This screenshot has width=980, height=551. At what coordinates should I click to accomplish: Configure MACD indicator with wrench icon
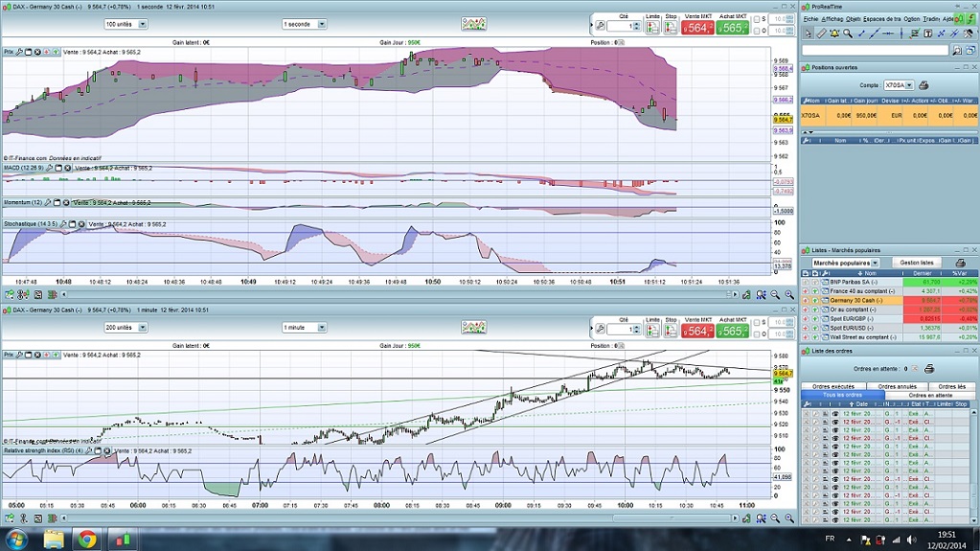pyautogui.click(x=50, y=168)
